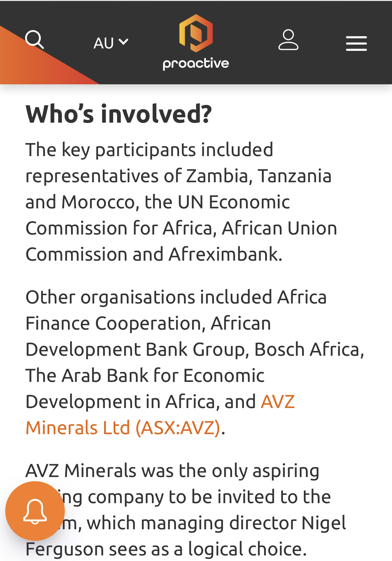This screenshot has height=561, width=392.
Task: Open the hamburger menu icon
Action: [356, 44]
